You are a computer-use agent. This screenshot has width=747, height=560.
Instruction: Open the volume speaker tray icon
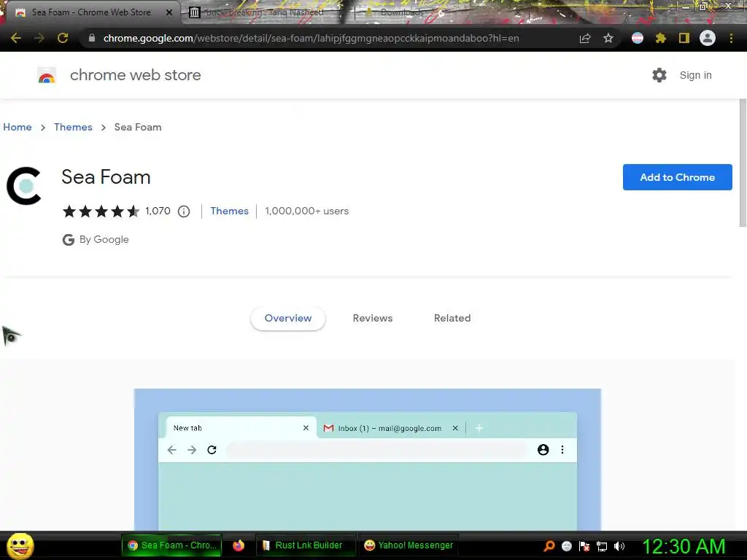point(619,546)
